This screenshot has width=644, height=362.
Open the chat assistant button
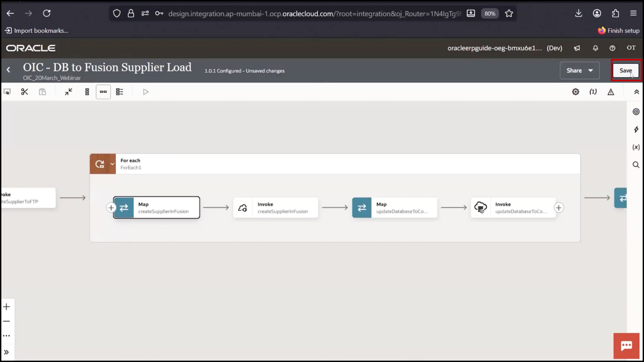pyautogui.click(x=626, y=346)
